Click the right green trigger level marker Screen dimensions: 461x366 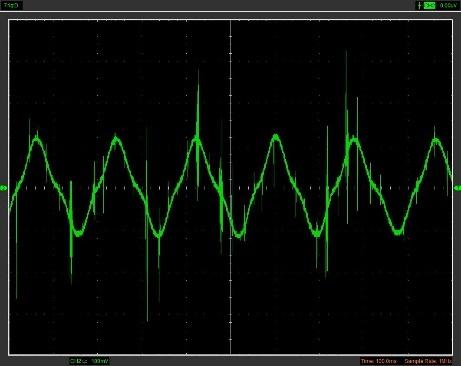(457, 188)
